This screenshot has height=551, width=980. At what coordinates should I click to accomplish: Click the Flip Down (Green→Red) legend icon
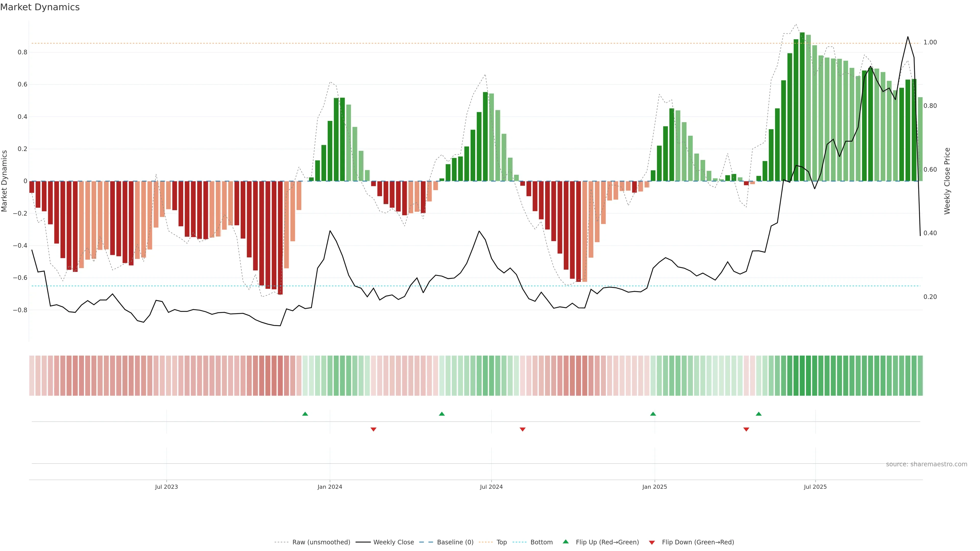[x=652, y=543]
